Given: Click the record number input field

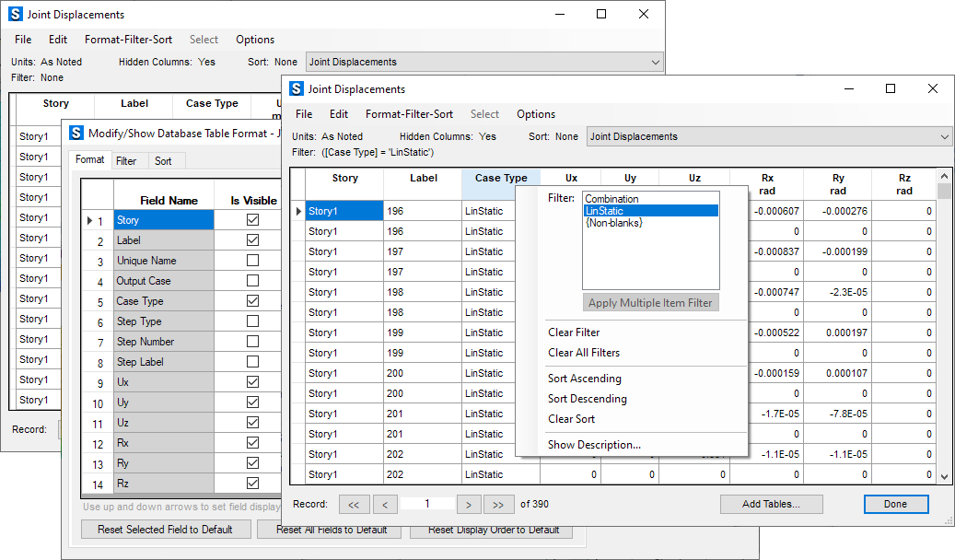Looking at the screenshot, I should tap(428, 505).
